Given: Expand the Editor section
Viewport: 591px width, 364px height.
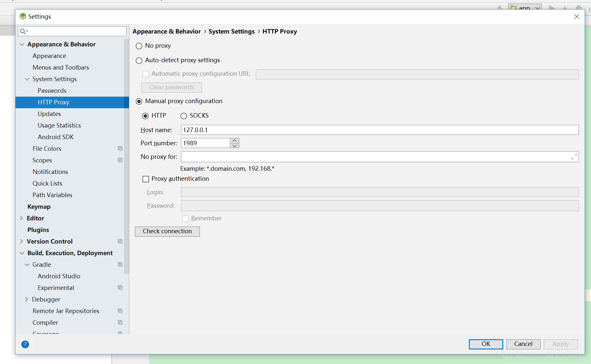Looking at the screenshot, I should [22, 218].
